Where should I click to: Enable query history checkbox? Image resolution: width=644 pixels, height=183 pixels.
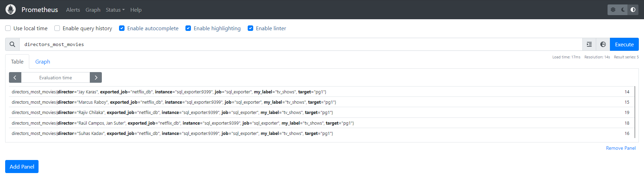[x=57, y=28]
